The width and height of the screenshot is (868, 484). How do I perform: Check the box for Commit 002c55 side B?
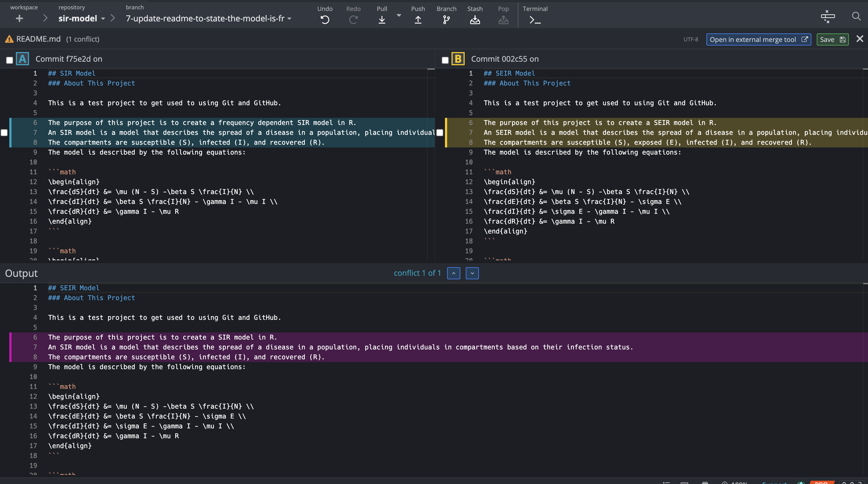point(445,60)
